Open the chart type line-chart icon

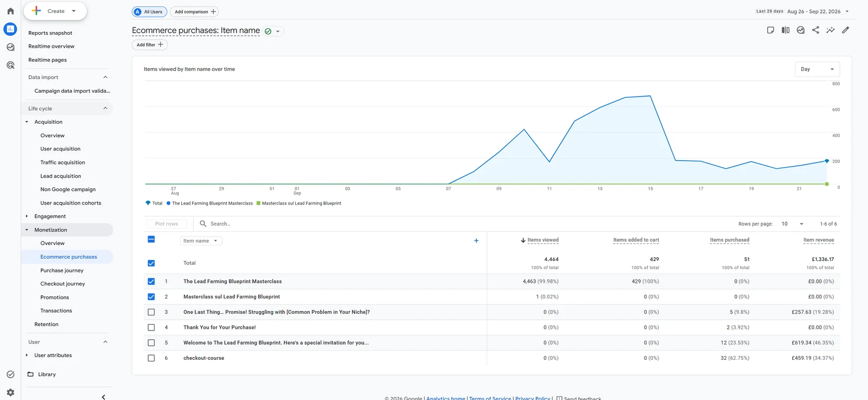click(x=801, y=30)
